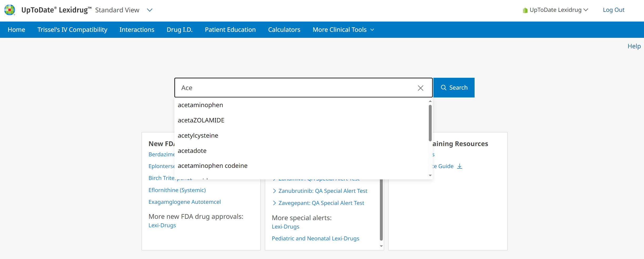Expand the Zavegepant special alert chevron

(x=274, y=203)
